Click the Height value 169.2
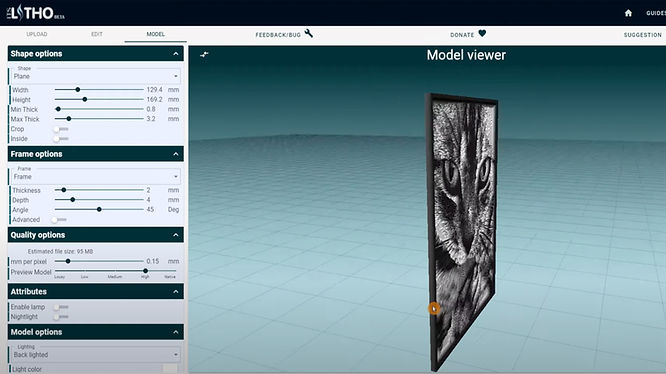Screen dimensions: 666x374 [x=155, y=99]
